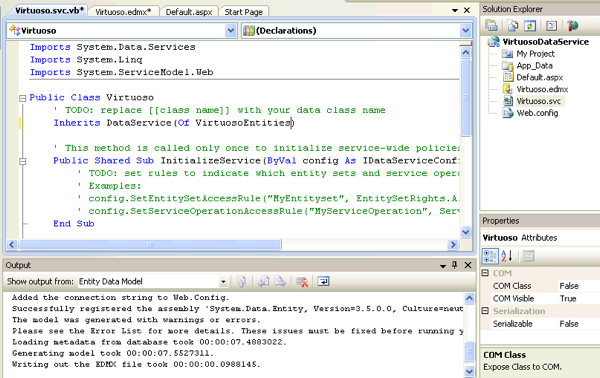The height and width of the screenshot is (378, 600).
Task: Open the (Declarations) member dropdown
Action: (x=465, y=31)
